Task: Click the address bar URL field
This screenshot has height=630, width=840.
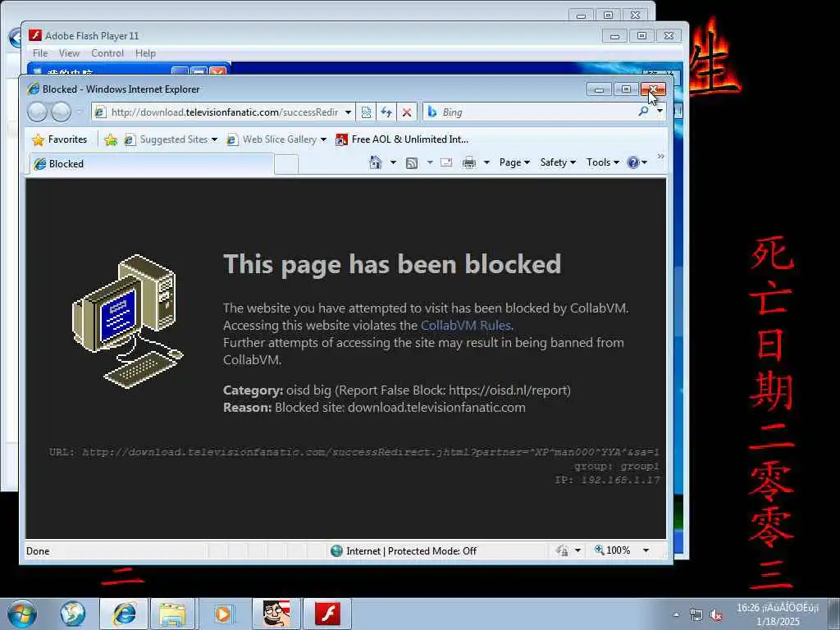Action: [x=225, y=112]
